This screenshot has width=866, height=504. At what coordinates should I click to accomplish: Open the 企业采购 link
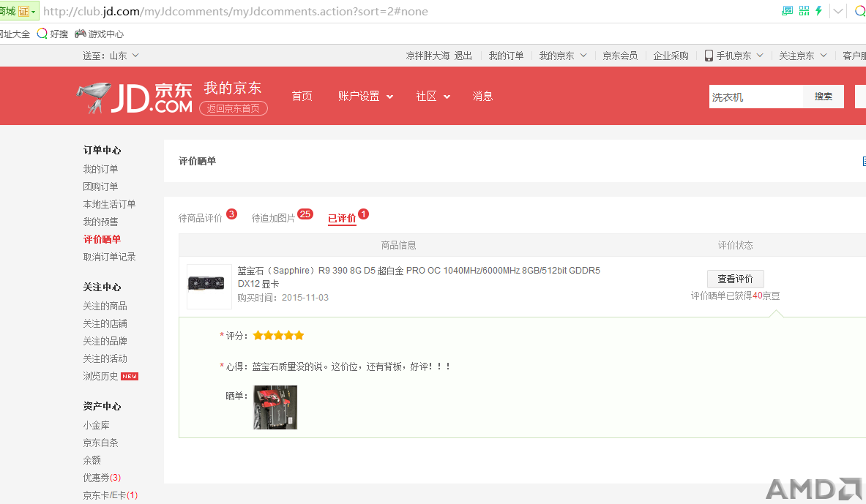[x=671, y=56]
